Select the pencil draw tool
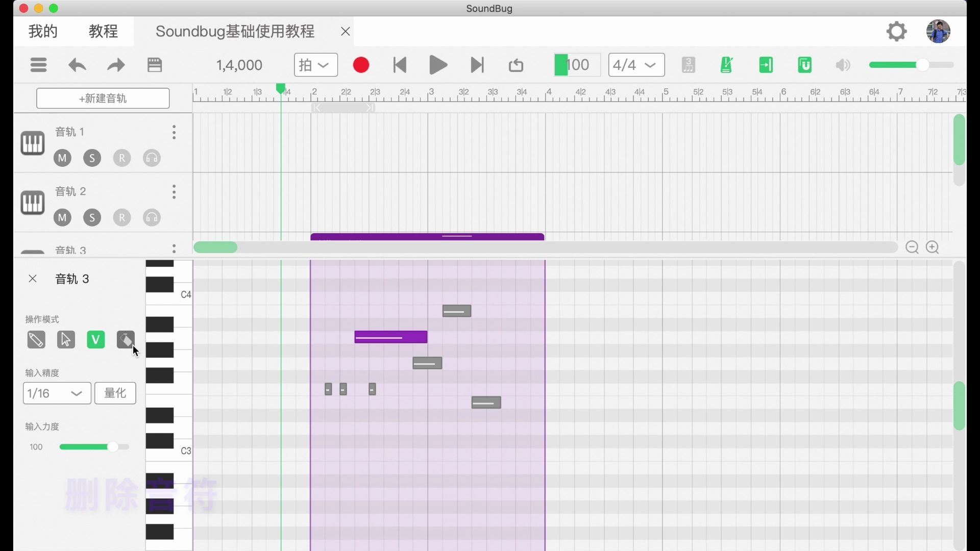This screenshot has height=551, width=980. (x=36, y=340)
